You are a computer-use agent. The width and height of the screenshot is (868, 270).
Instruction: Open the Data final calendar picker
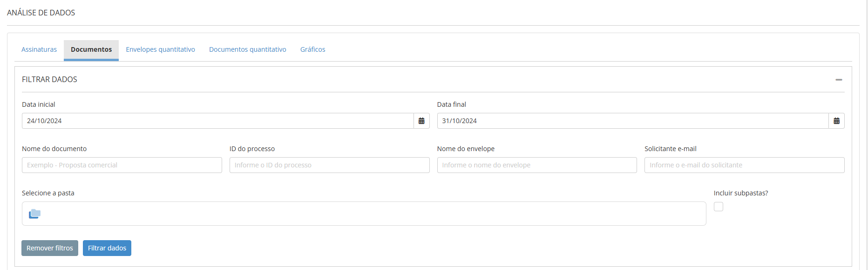click(836, 121)
